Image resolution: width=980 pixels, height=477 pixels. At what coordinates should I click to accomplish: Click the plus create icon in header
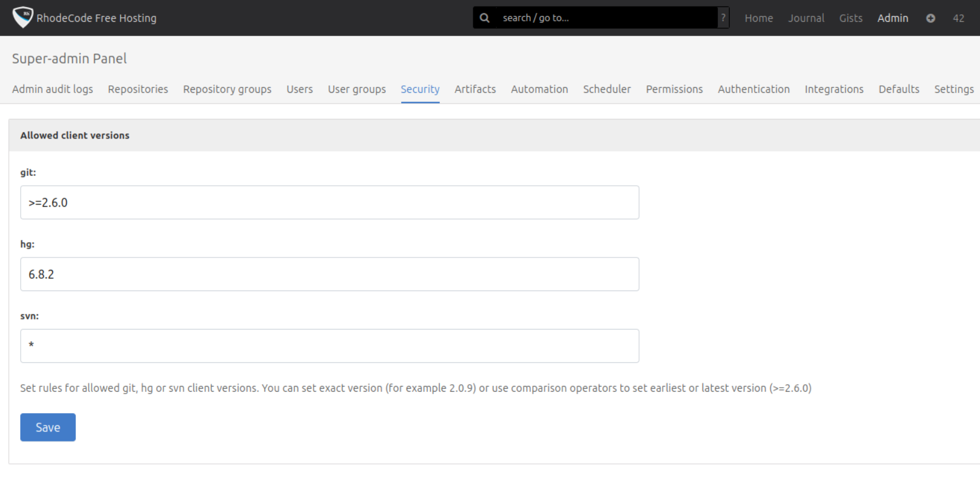pyautogui.click(x=930, y=18)
